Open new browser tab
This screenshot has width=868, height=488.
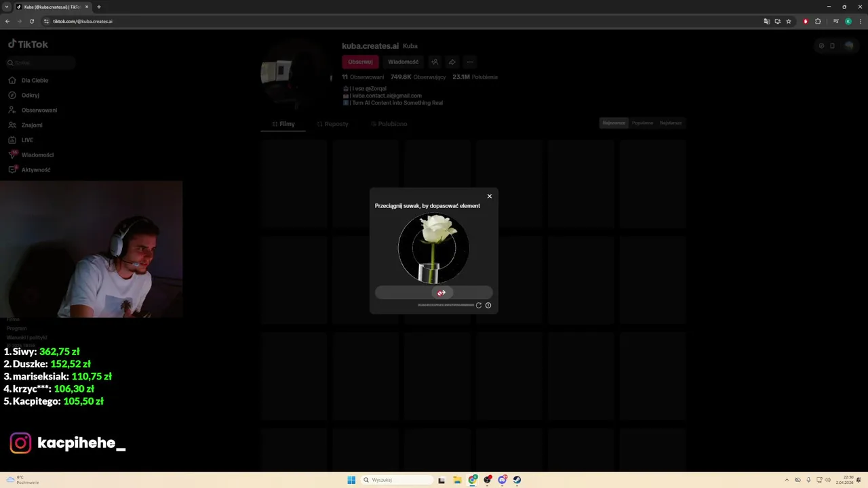click(99, 7)
